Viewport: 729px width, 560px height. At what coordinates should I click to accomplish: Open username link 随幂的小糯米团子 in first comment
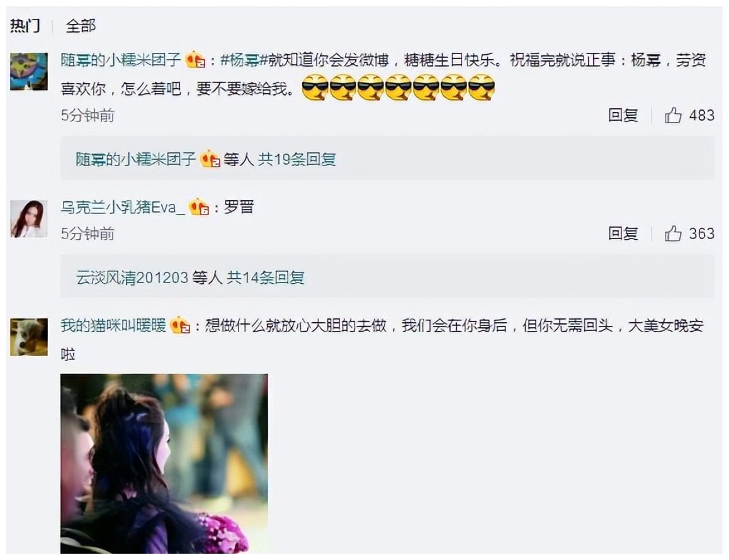[121, 60]
